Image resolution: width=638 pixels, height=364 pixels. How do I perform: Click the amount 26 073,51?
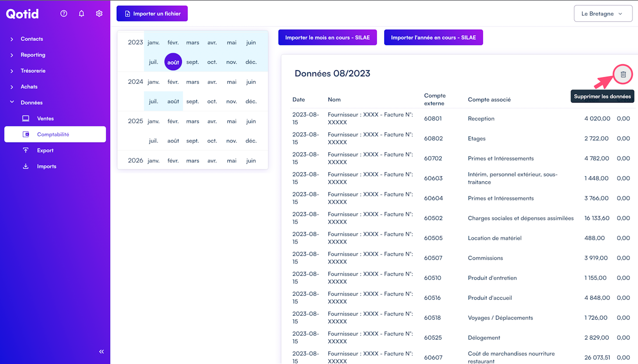597,358
